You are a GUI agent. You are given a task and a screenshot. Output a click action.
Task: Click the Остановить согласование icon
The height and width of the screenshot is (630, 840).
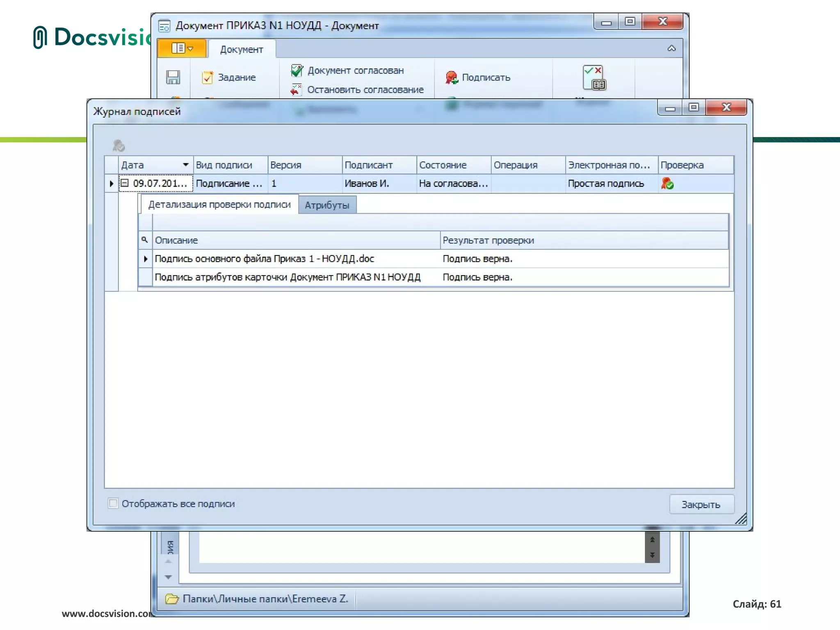tap(296, 89)
